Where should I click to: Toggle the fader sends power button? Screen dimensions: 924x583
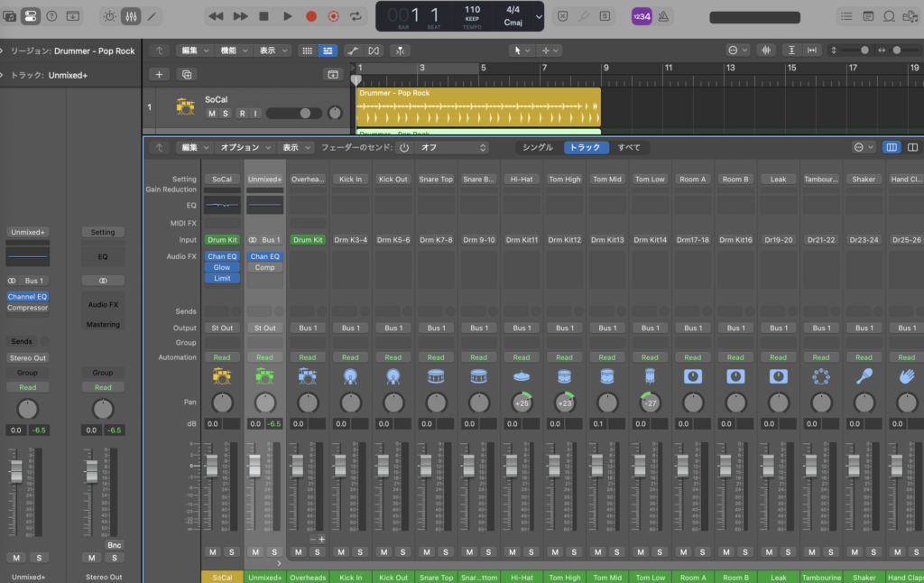coord(404,147)
